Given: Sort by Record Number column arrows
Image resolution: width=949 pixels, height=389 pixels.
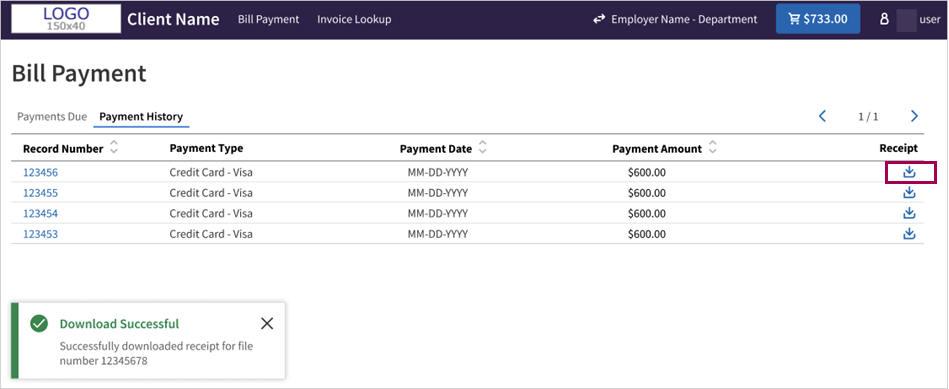Looking at the screenshot, I should coord(113,148).
